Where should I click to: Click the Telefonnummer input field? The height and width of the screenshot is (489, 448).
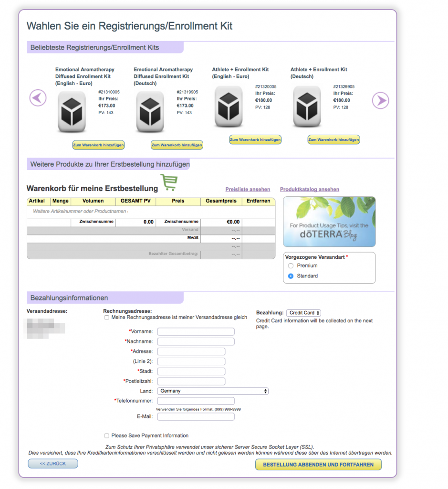(196, 401)
